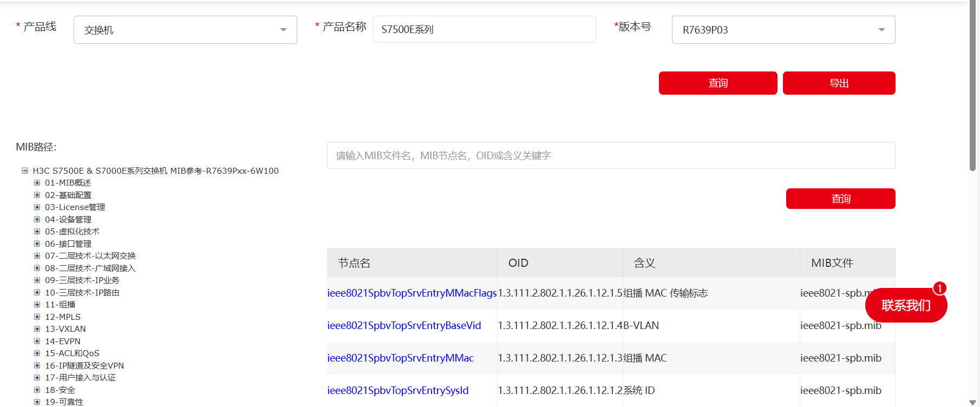The image size is (980, 407).
Task: Expand the 09-三层技术-IP业务 tree node
Action: 37,280
